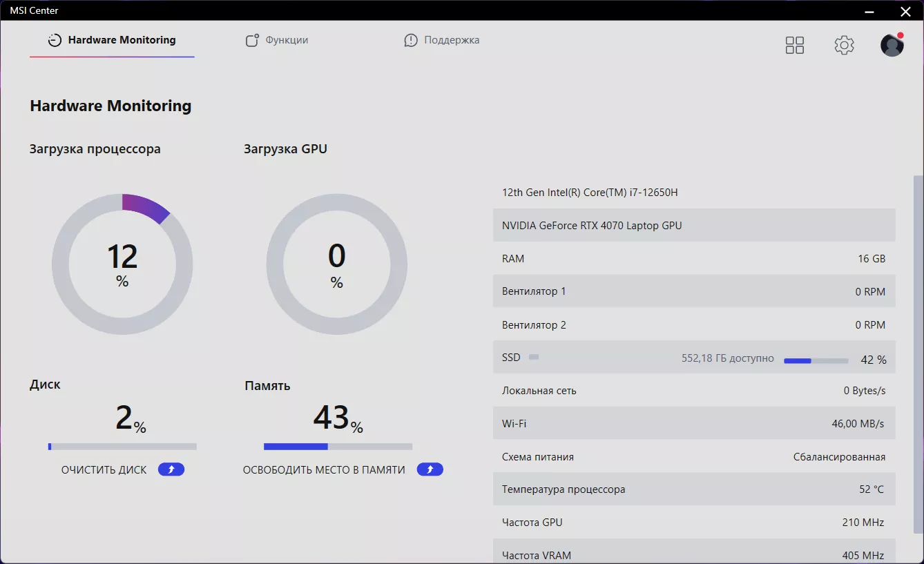Image resolution: width=924 pixels, height=564 pixels.
Task: Open the grid view icon in header
Action: [795, 46]
